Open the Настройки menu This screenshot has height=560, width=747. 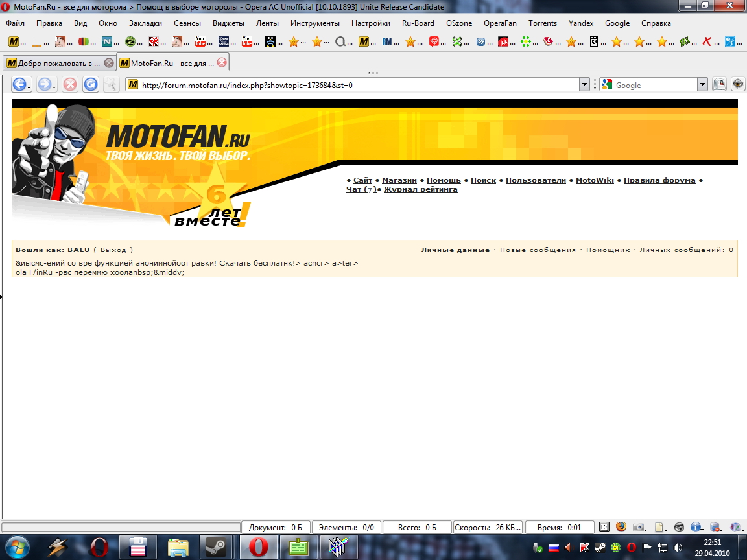coord(371,23)
